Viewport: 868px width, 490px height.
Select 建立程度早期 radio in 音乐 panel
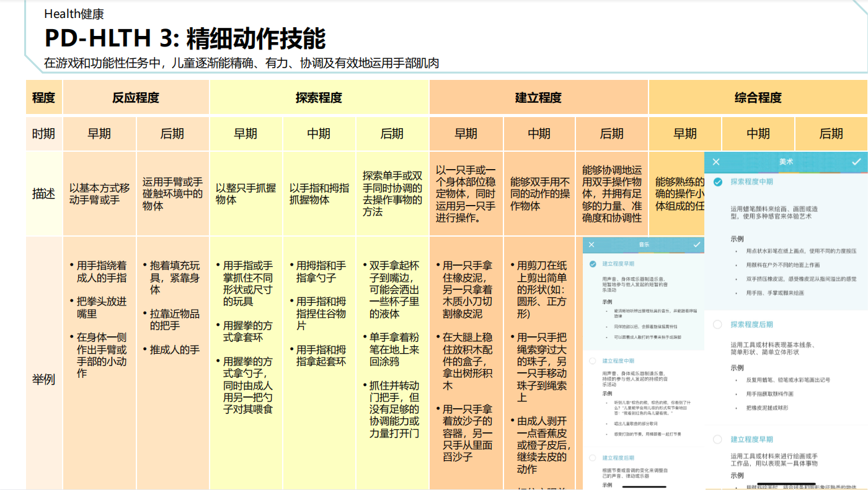pos(592,264)
